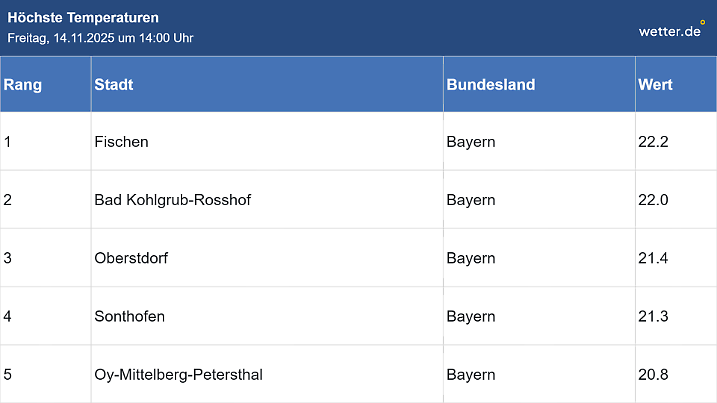Select the Oy-Mittelberg-Petersthal city cell
This screenshot has width=717, height=403.
pos(178,375)
